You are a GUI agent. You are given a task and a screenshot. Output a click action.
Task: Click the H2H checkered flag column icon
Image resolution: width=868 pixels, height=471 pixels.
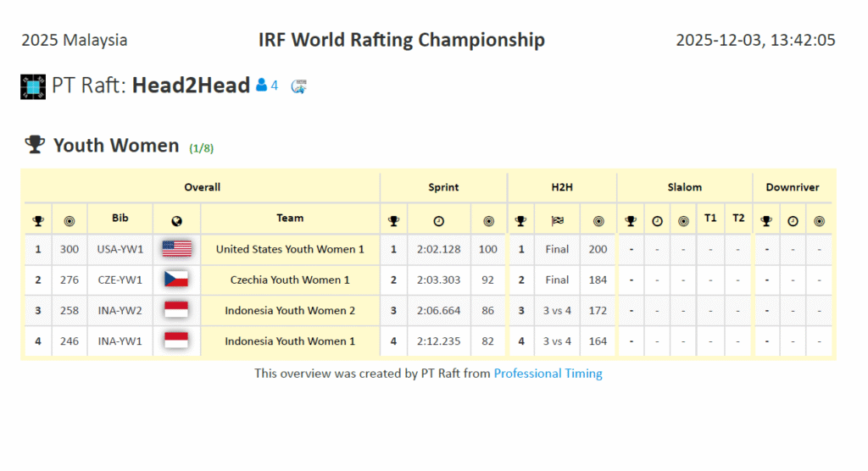point(557,221)
